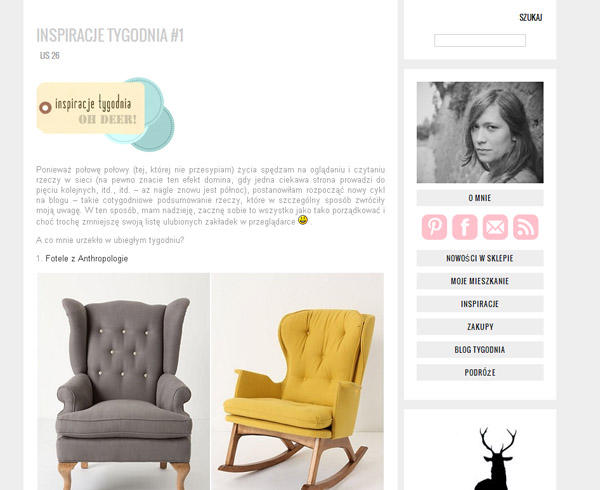Screen dimensions: 600x490
Task: Click the inspiracje tygodnia Oh Deer badge
Action: coord(105,114)
